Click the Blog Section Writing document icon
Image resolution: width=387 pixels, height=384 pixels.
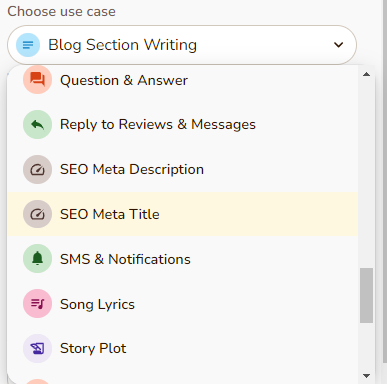pyautogui.click(x=28, y=45)
